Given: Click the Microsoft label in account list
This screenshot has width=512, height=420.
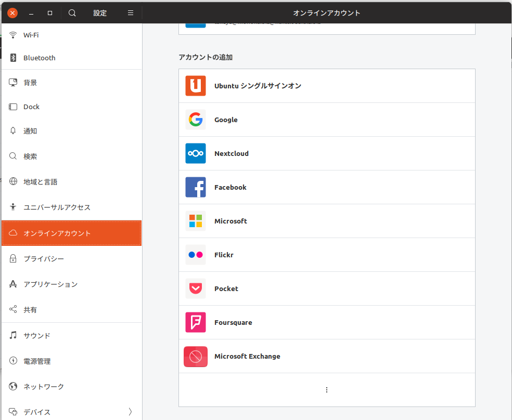Looking at the screenshot, I should pyautogui.click(x=231, y=221).
